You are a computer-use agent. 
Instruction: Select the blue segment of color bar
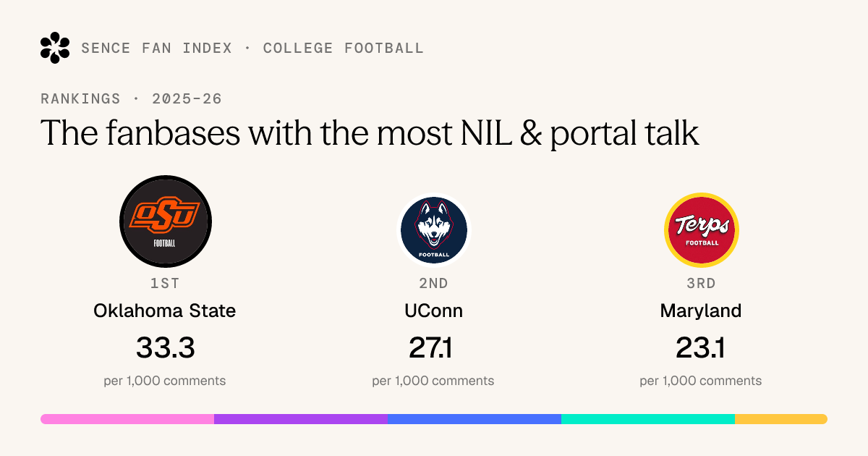(475, 419)
